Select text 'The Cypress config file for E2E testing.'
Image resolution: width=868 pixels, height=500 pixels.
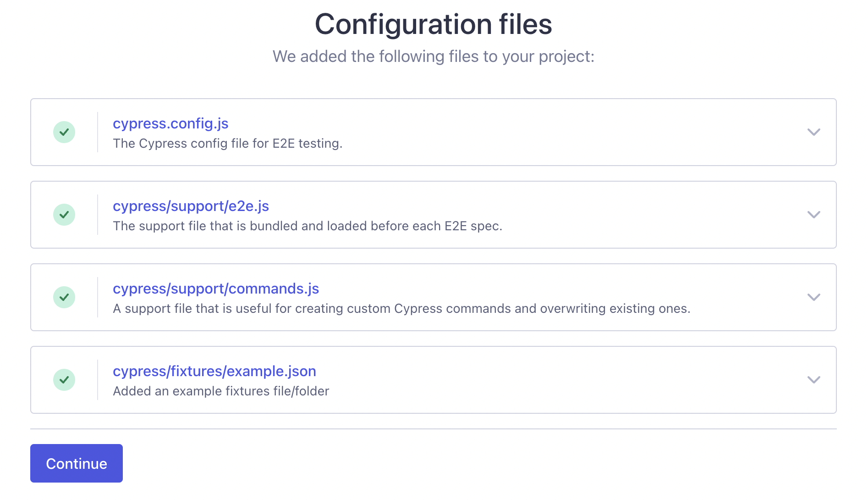(228, 144)
